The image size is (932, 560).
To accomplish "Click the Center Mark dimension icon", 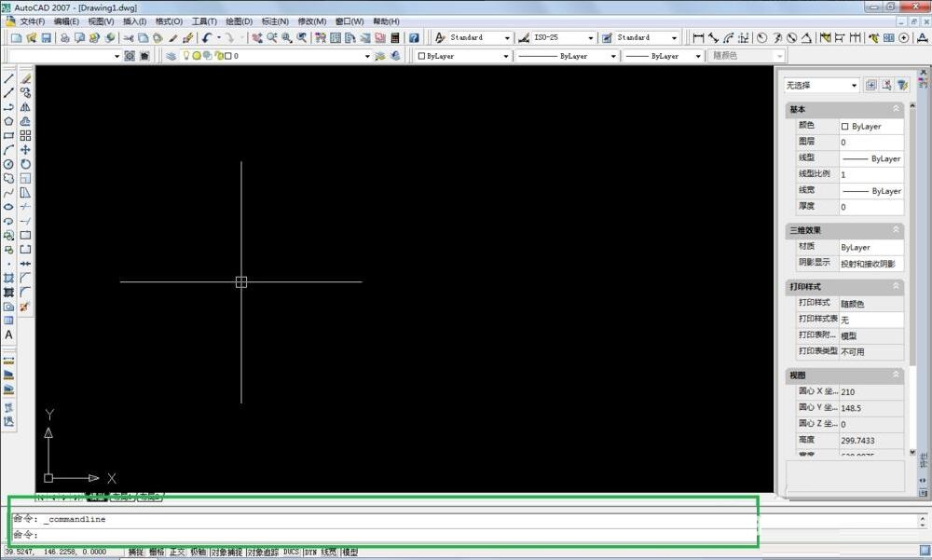I will click(x=904, y=37).
